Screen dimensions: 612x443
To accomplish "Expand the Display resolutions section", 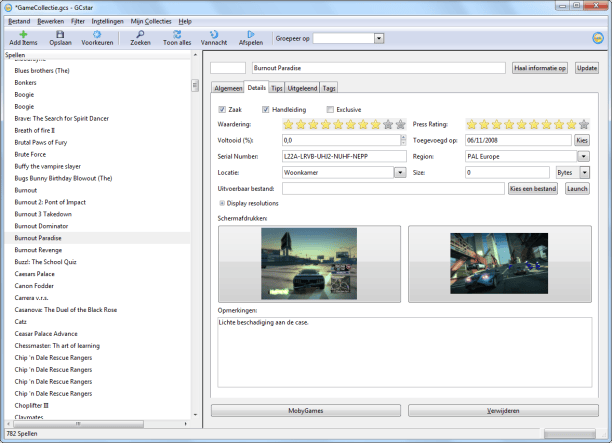I will point(221,202).
